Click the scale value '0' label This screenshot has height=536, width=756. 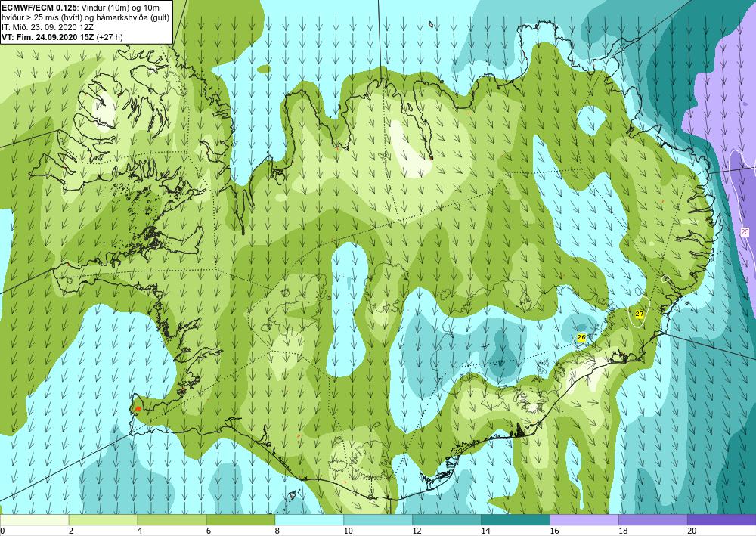(2, 531)
